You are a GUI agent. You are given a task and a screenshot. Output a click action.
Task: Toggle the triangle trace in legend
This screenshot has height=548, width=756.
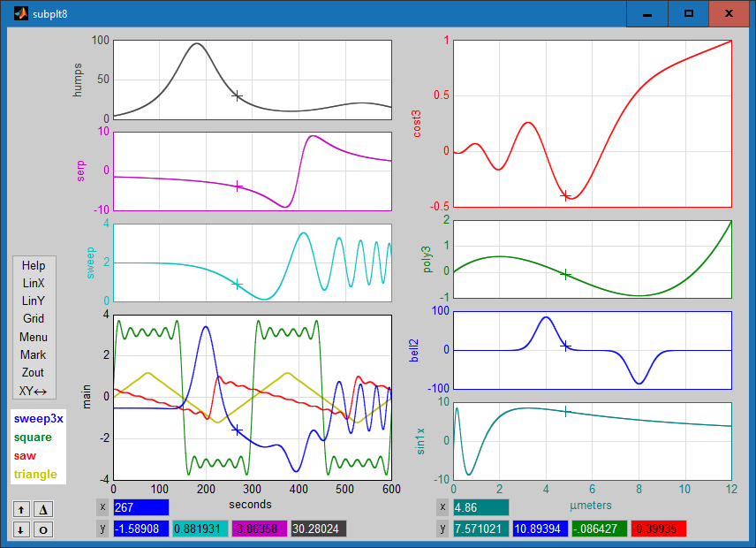click(x=35, y=475)
